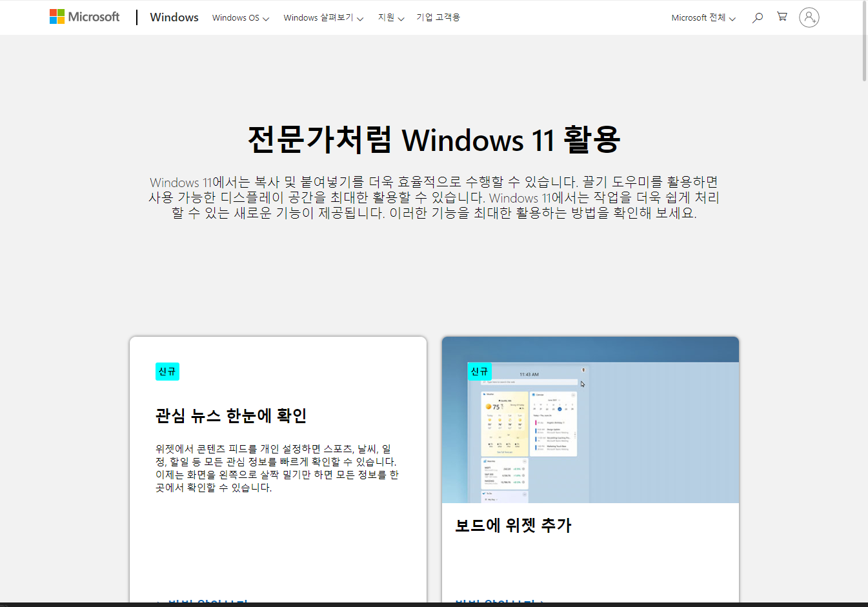Image resolution: width=868 pixels, height=607 pixels.
Task: Click the widget description paragraph text
Action: [277, 468]
